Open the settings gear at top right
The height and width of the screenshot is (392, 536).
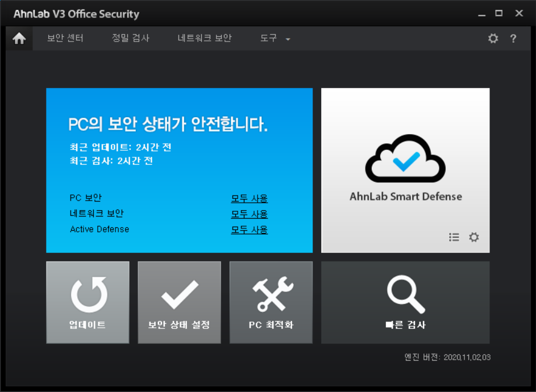point(493,39)
